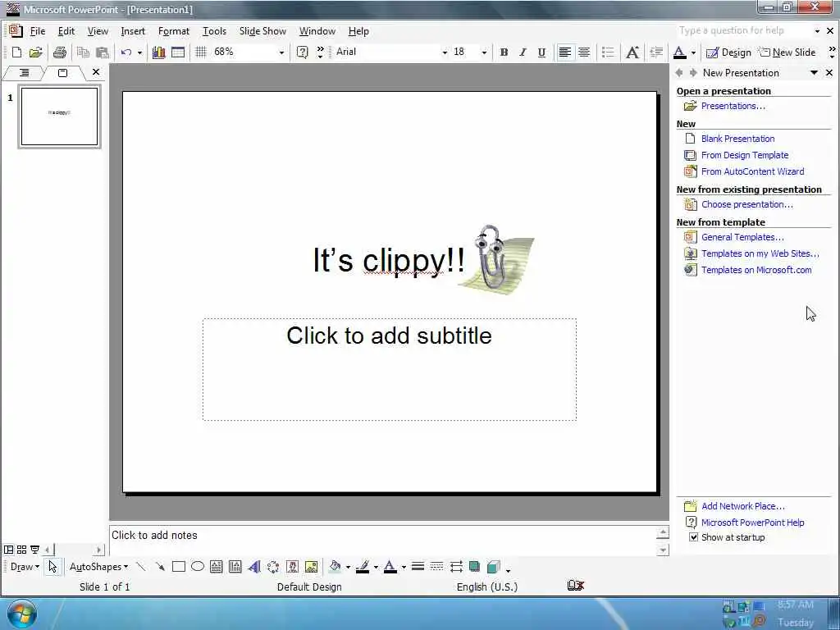Apply Line Color in drawing toolbar

[x=363, y=566]
